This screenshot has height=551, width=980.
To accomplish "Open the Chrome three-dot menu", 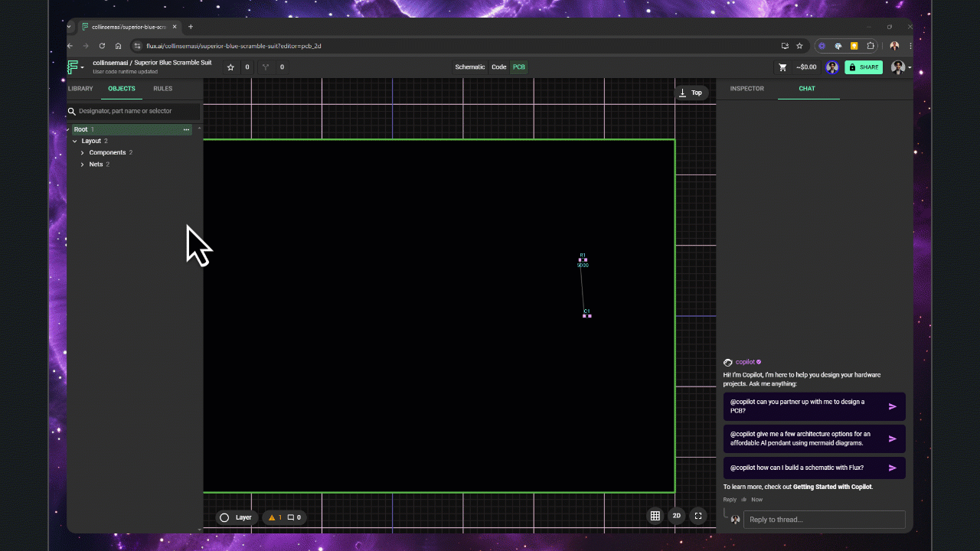I will pos(910,46).
